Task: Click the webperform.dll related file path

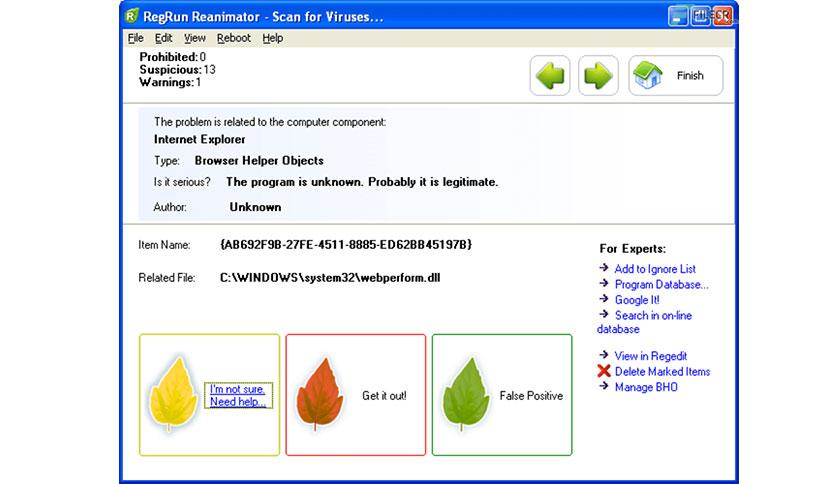Action: (x=330, y=278)
